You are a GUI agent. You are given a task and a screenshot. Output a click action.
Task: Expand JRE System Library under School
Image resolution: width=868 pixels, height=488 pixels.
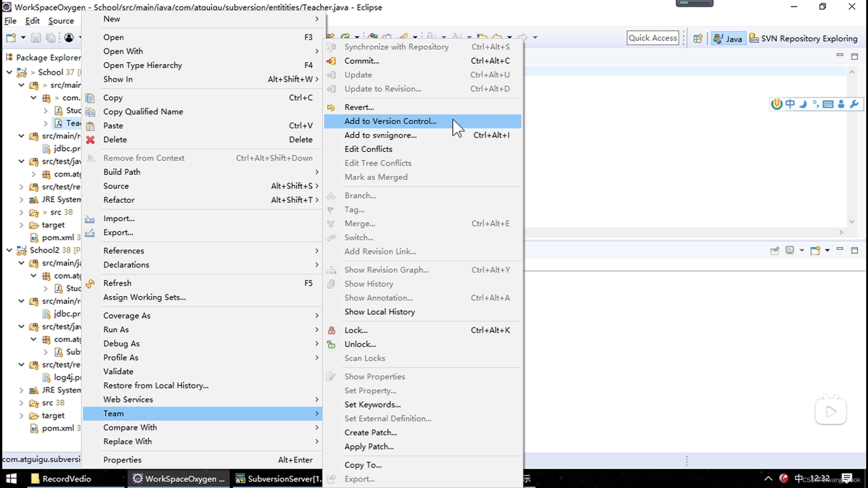tap(21, 200)
